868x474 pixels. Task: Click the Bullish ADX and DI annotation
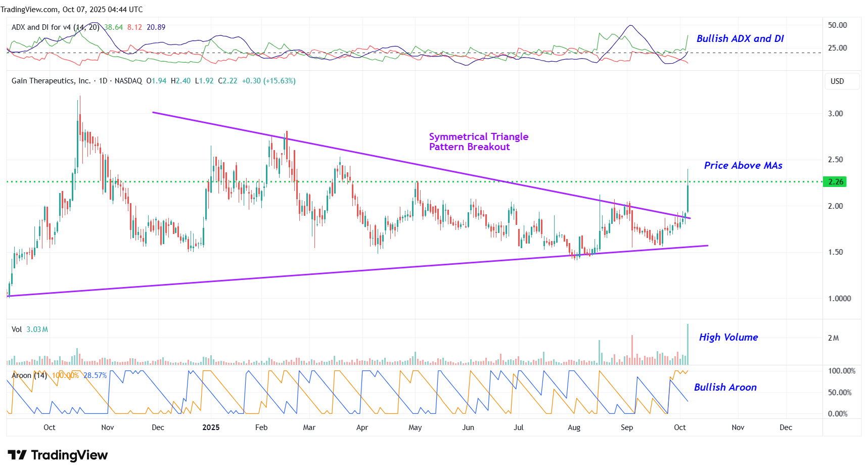740,39
